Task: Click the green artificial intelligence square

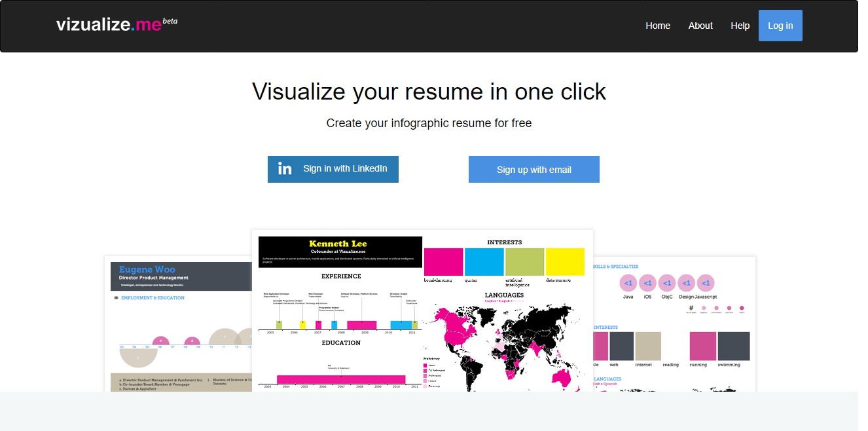Action: coord(525,261)
